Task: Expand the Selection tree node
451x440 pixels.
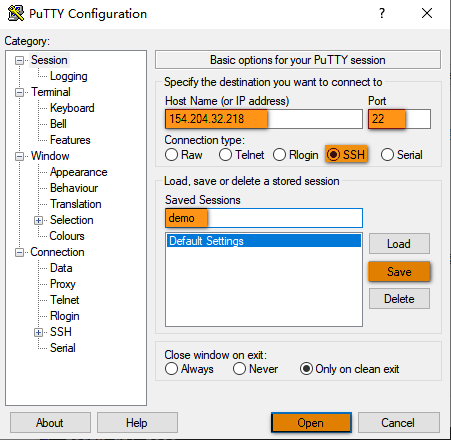Action: click(38, 220)
